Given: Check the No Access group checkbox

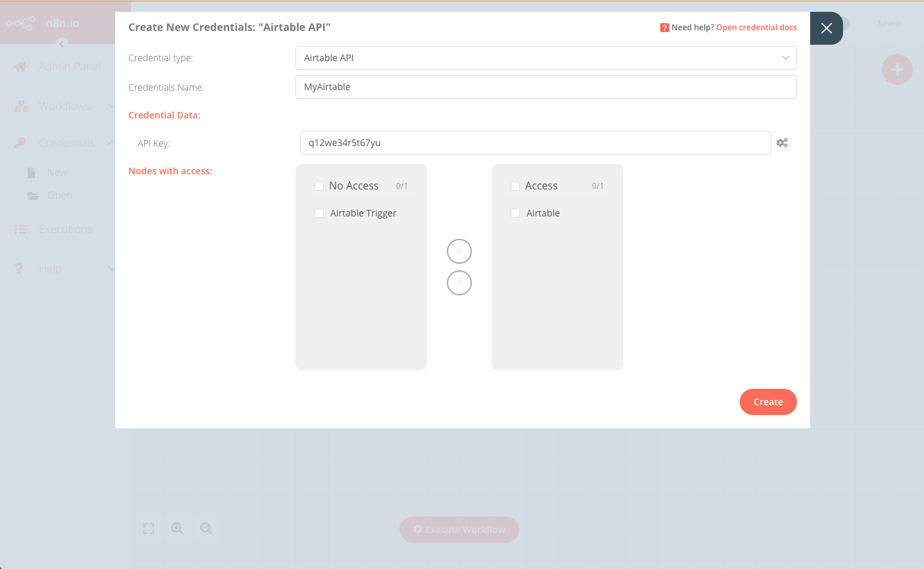Looking at the screenshot, I should 319,186.
